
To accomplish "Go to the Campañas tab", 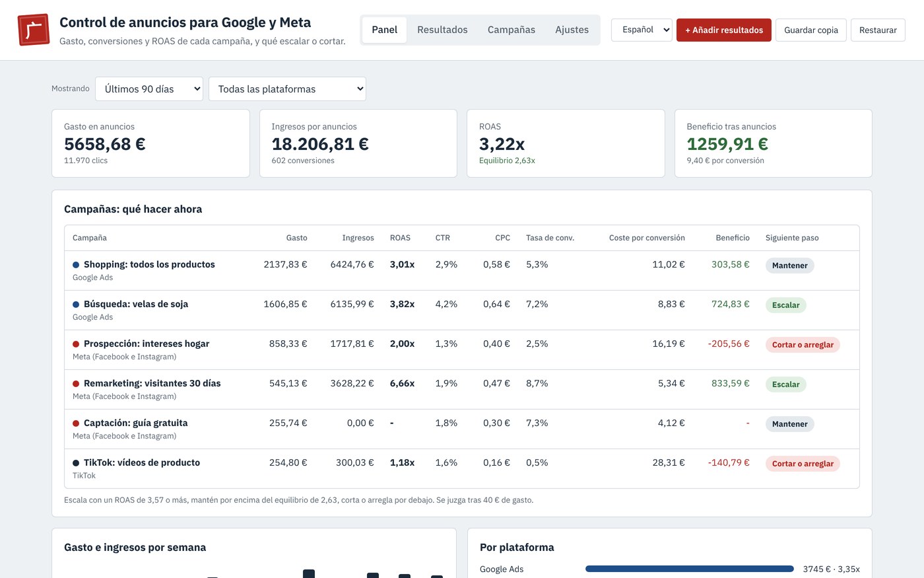I will [511, 30].
